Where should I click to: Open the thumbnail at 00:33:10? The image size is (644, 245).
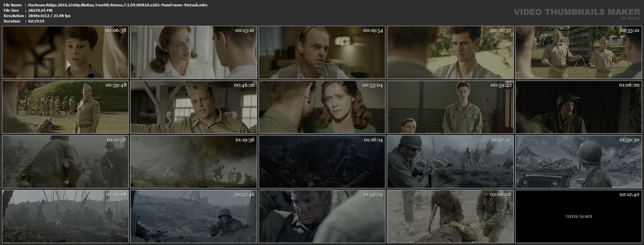click(x=578, y=52)
